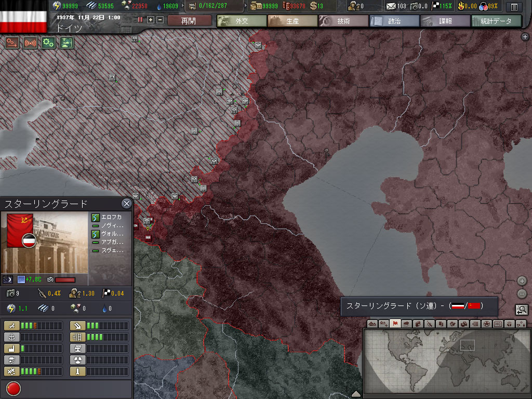The width and height of the screenshot is (532, 399).
Task: Open the 技術 technology tab
Action: coord(343,21)
